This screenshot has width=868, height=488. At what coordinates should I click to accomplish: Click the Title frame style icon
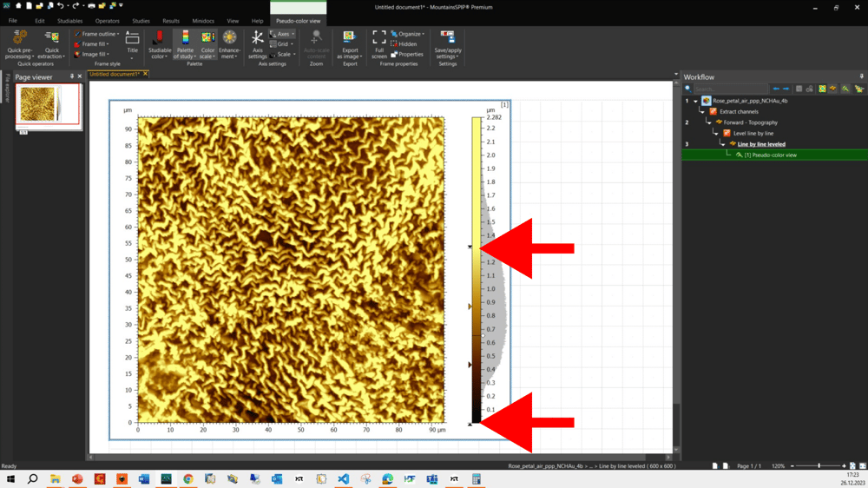132,39
